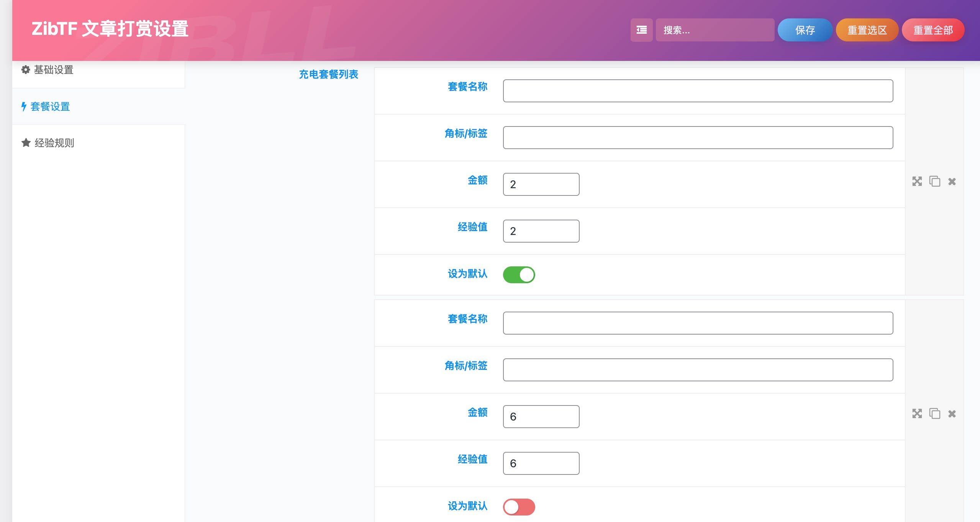Switch to the 经验规则 section
Screen dimensions: 980x522
tap(54, 143)
